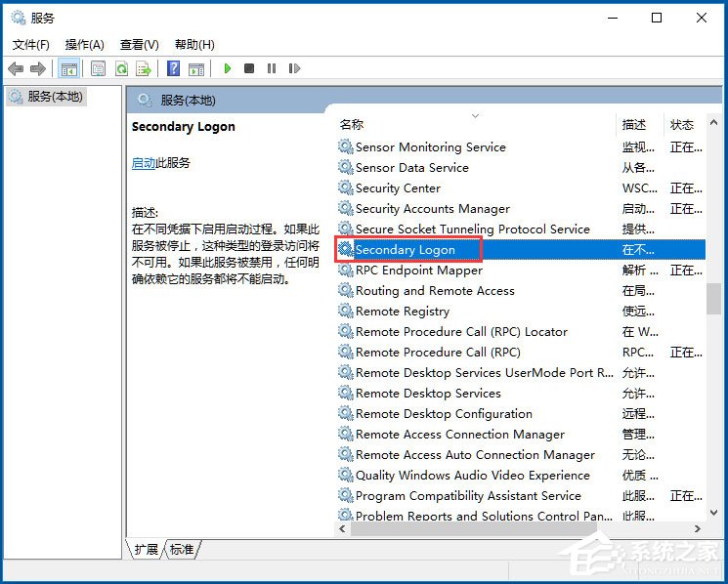
Task: Maximize the 服务 window
Action: pos(657,18)
